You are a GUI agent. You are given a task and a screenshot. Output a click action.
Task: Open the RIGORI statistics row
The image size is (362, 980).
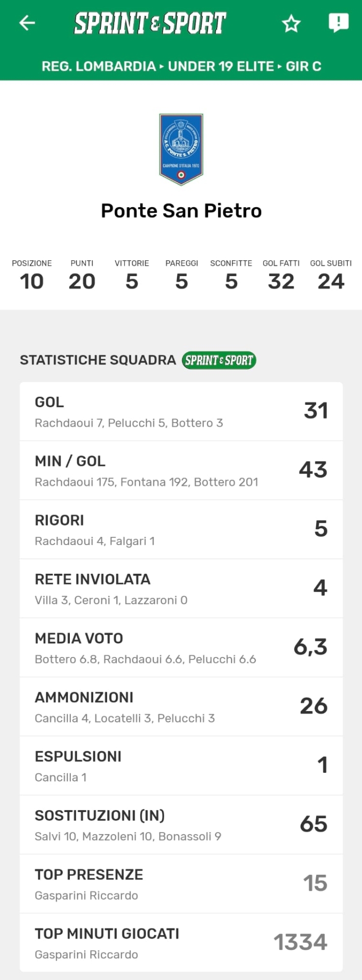click(181, 529)
